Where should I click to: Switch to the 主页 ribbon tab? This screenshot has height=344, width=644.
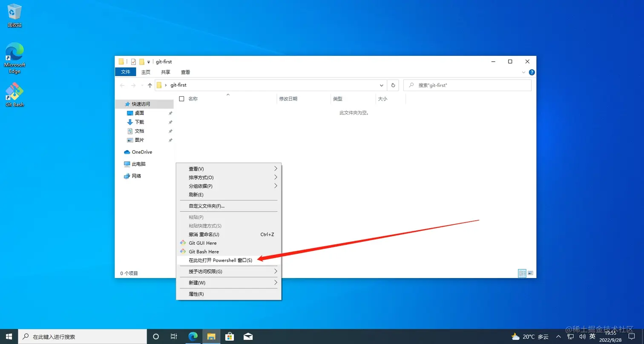pyautogui.click(x=146, y=72)
